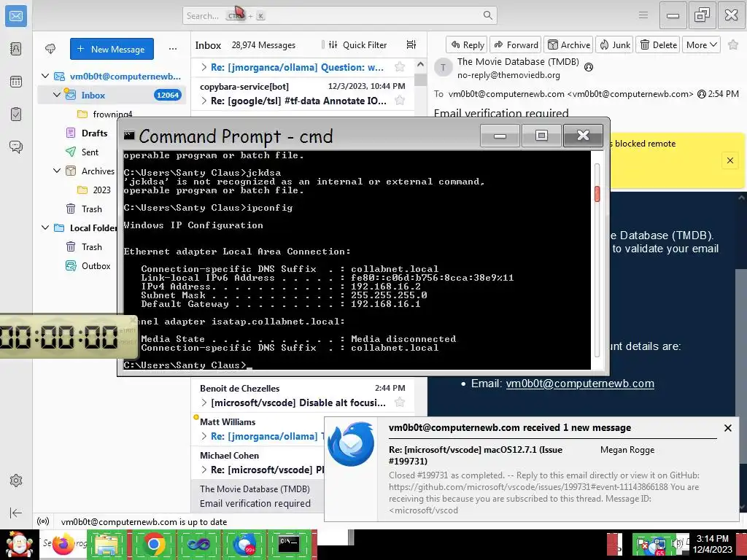Archive the open message
The height and width of the screenshot is (560, 747).
568,44
